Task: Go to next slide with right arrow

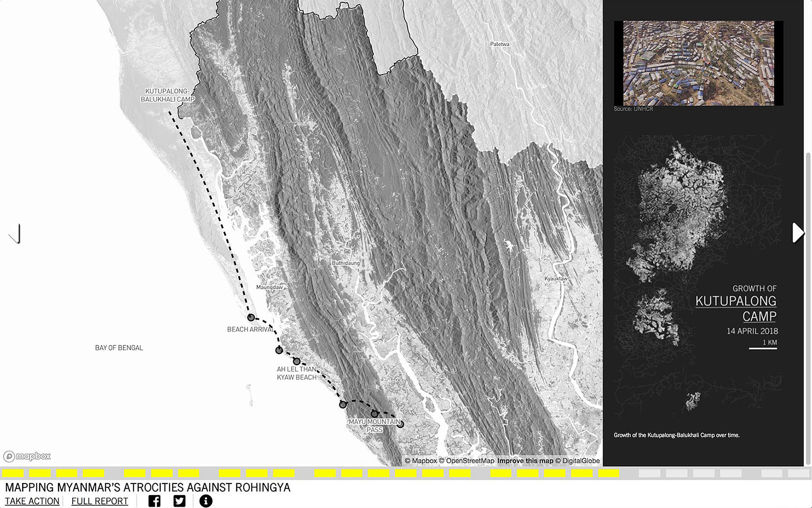Action: [798, 233]
